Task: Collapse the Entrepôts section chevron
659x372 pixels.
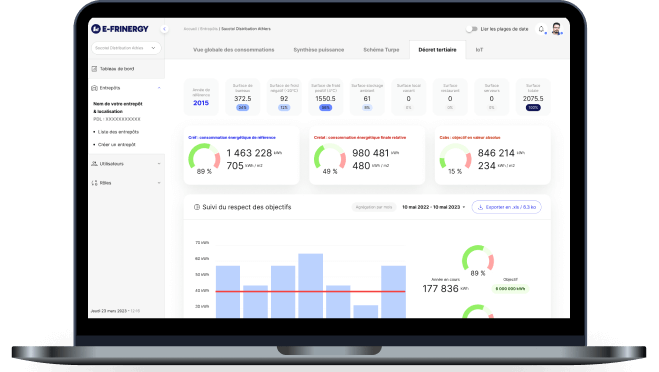Action: pos(159,88)
